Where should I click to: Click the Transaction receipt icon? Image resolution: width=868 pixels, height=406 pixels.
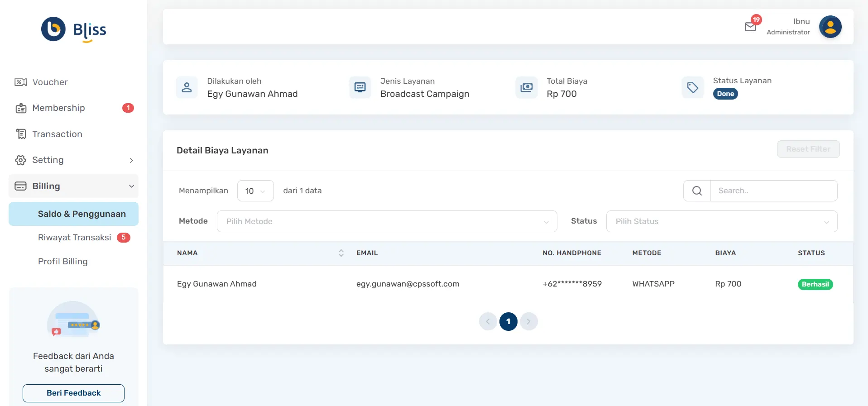click(21, 134)
